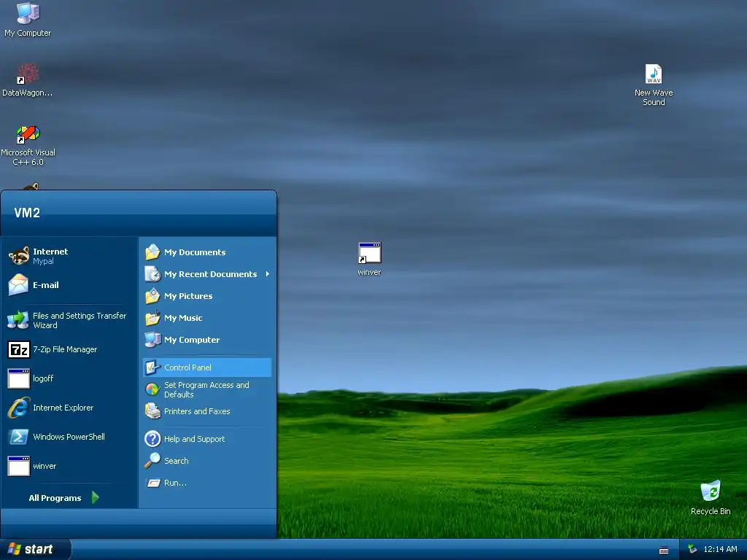Click the logoff program entry
This screenshot has height=560, width=747.
click(69, 378)
